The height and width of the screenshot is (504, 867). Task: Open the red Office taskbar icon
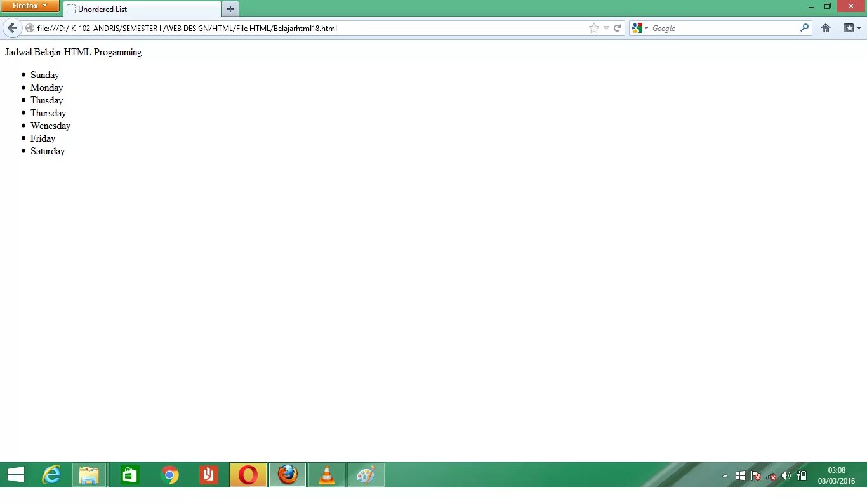click(x=209, y=475)
